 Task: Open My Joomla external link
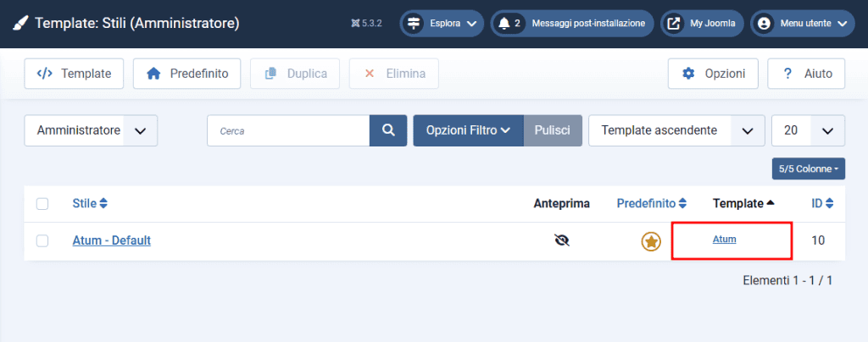[703, 23]
